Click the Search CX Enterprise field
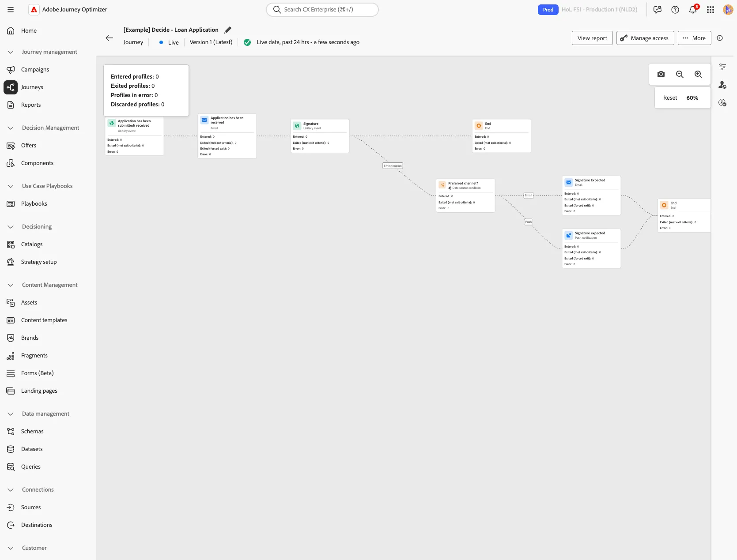The height and width of the screenshot is (560, 737). (x=322, y=10)
